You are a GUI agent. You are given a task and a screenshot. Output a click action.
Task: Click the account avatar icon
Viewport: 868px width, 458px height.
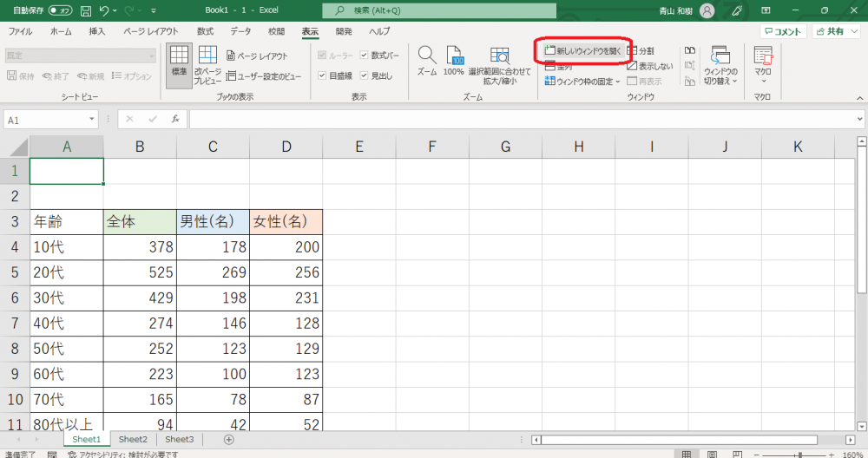coord(707,10)
